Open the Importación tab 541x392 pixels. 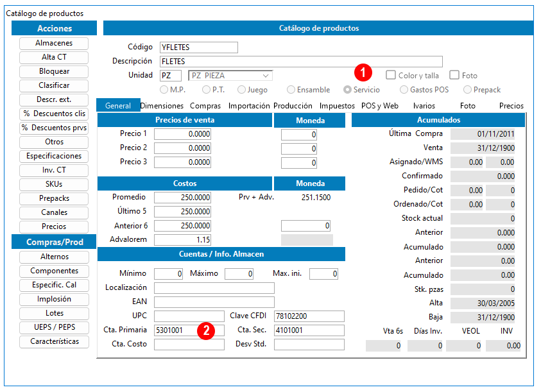pyautogui.click(x=249, y=106)
